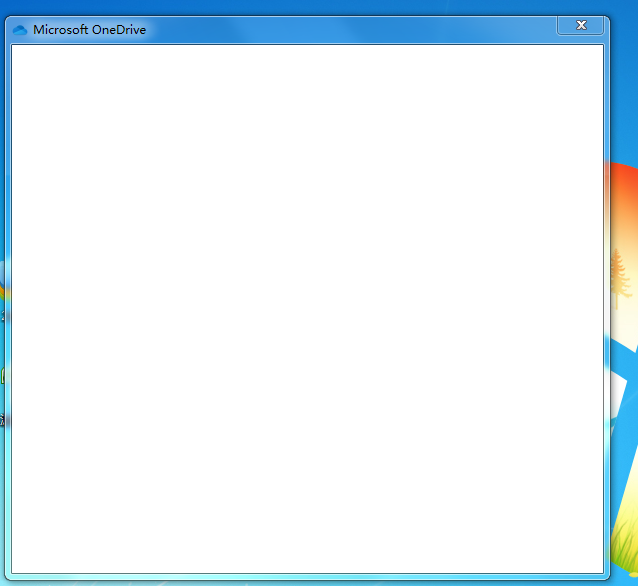Click the center of the blank white content area

point(307,309)
